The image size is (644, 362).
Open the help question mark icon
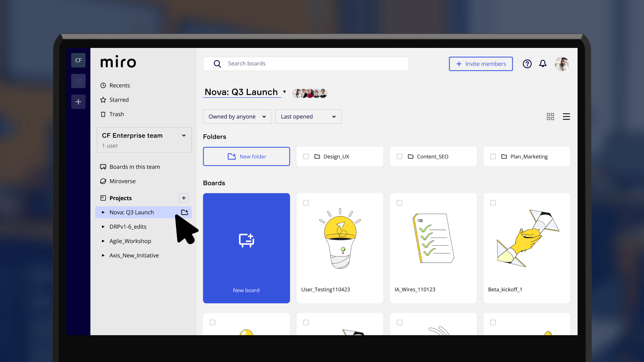click(527, 64)
